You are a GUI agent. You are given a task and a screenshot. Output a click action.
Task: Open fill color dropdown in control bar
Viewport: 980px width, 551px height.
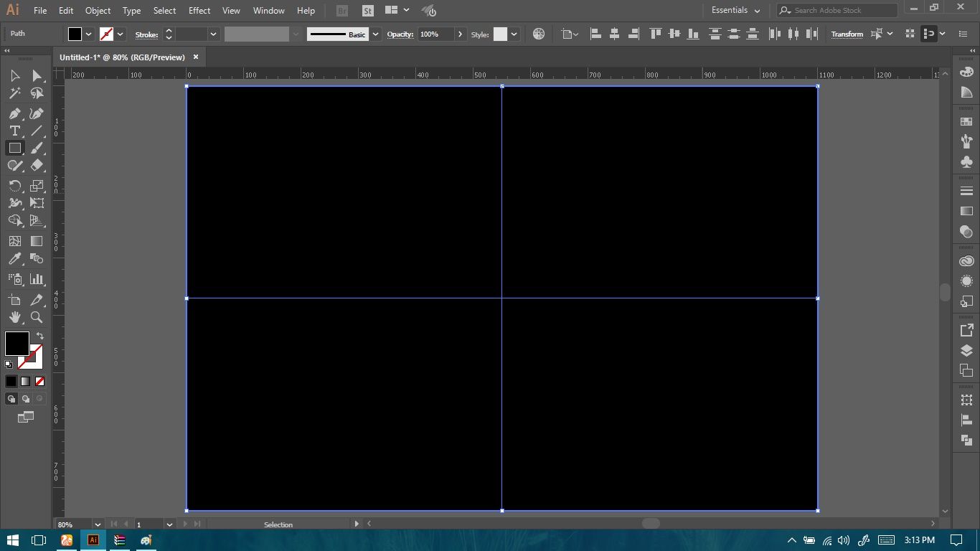[x=89, y=34]
